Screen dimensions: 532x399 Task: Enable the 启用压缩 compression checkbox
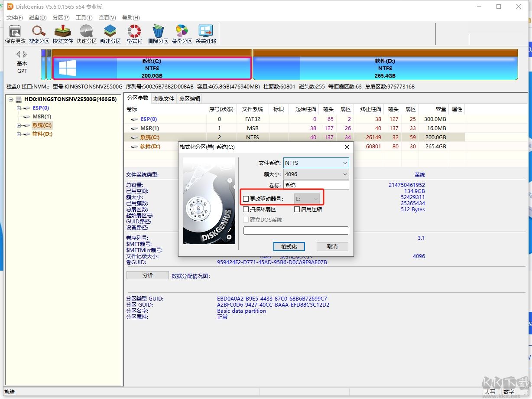click(x=297, y=209)
